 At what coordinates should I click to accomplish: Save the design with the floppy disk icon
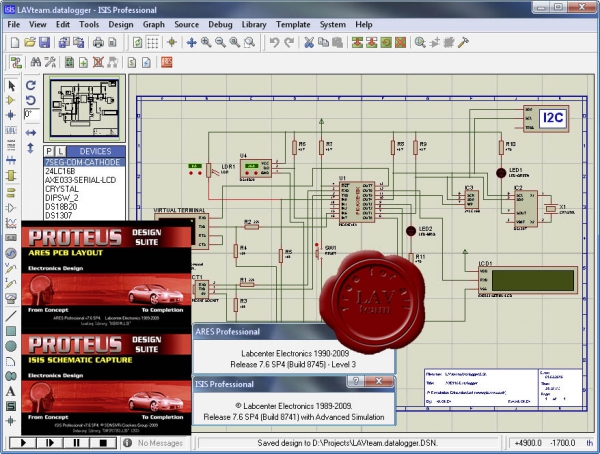pos(44,42)
